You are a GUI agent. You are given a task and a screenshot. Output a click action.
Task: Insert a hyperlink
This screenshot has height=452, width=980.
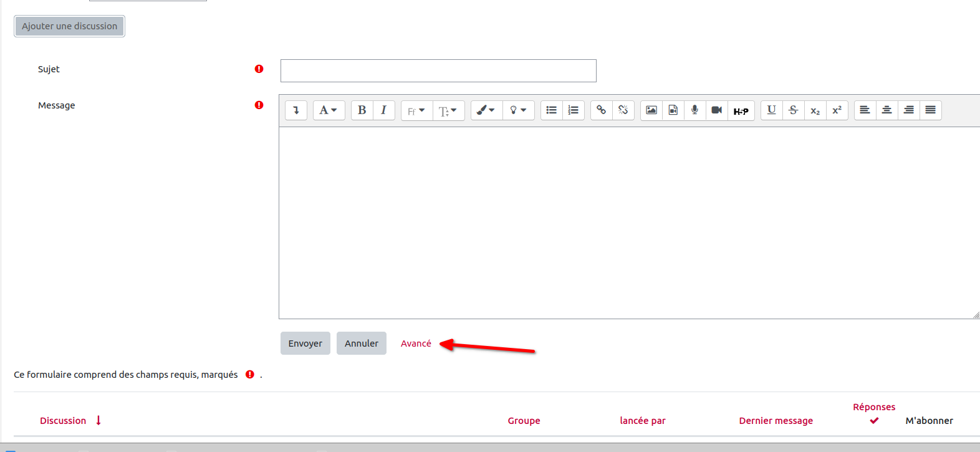[601, 110]
